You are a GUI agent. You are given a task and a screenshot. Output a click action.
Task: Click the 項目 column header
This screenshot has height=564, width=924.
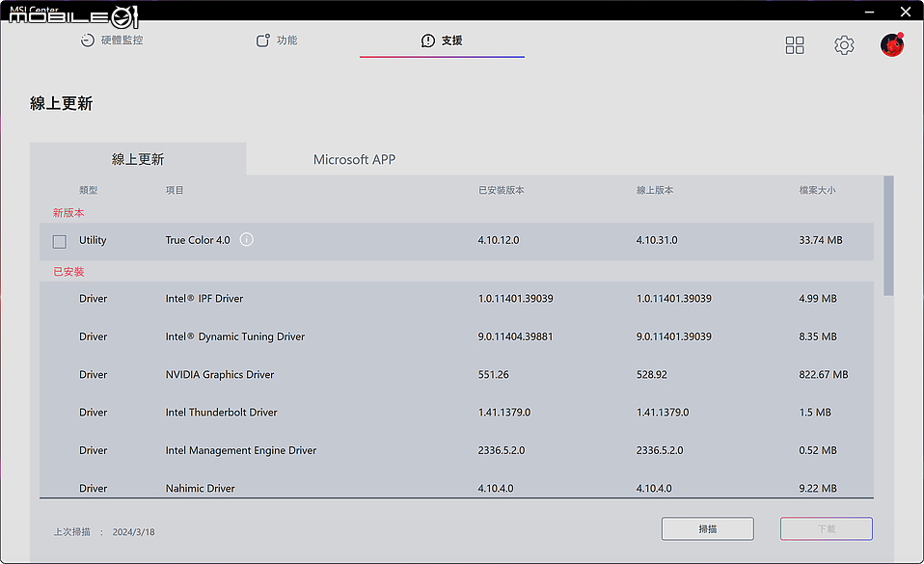(x=175, y=190)
